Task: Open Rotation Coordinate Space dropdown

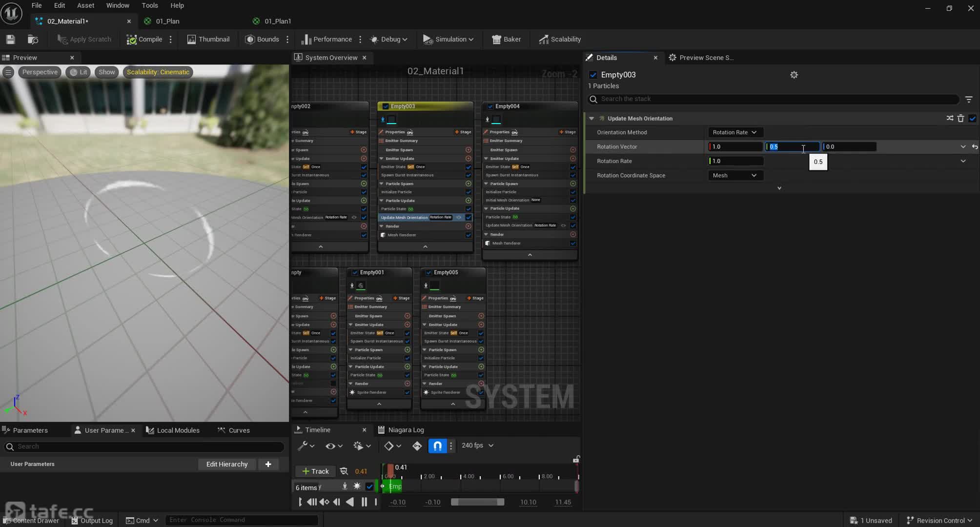Action: (735, 176)
